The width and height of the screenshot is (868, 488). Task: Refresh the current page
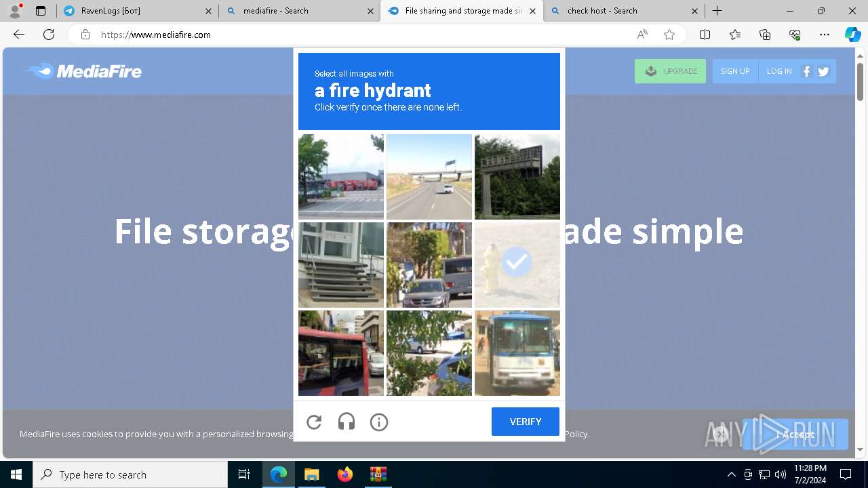point(49,35)
